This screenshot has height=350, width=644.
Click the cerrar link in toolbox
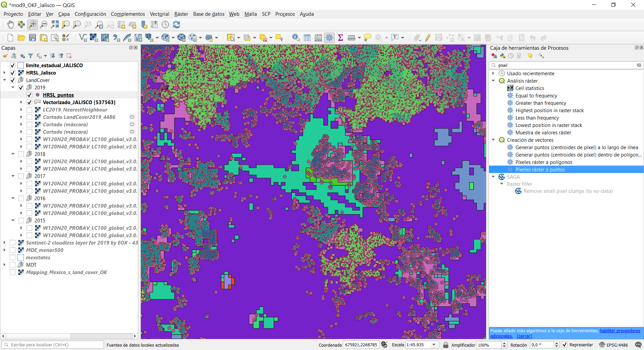click(524, 336)
